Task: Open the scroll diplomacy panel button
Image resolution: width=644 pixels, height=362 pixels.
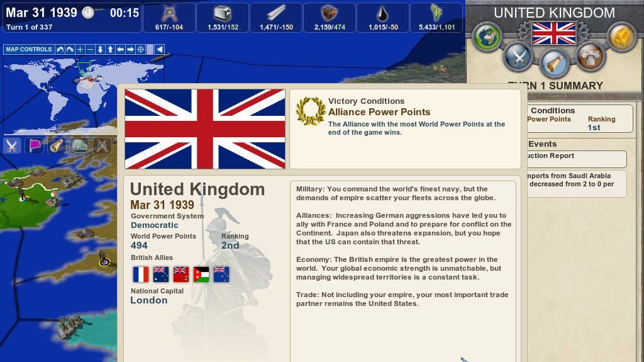Action: pyautogui.click(x=554, y=63)
